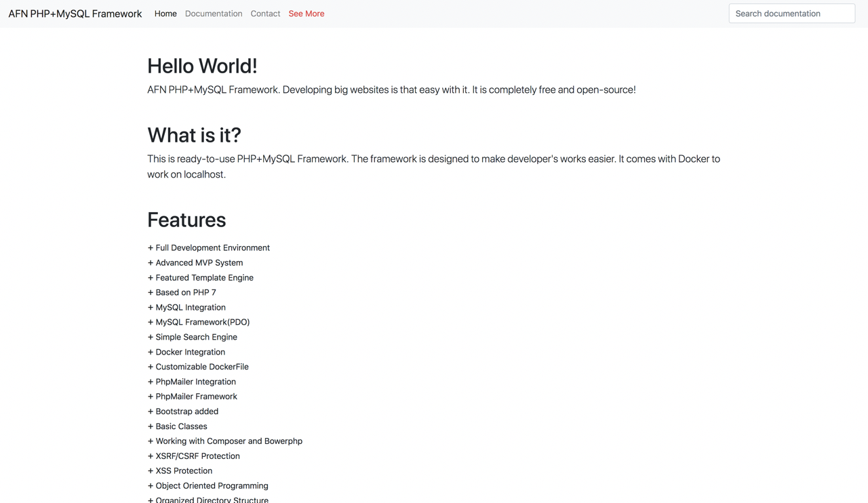The width and height of the screenshot is (868, 503).
Task: Click the 'Based on PHP 7' line
Action: (182, 293)
